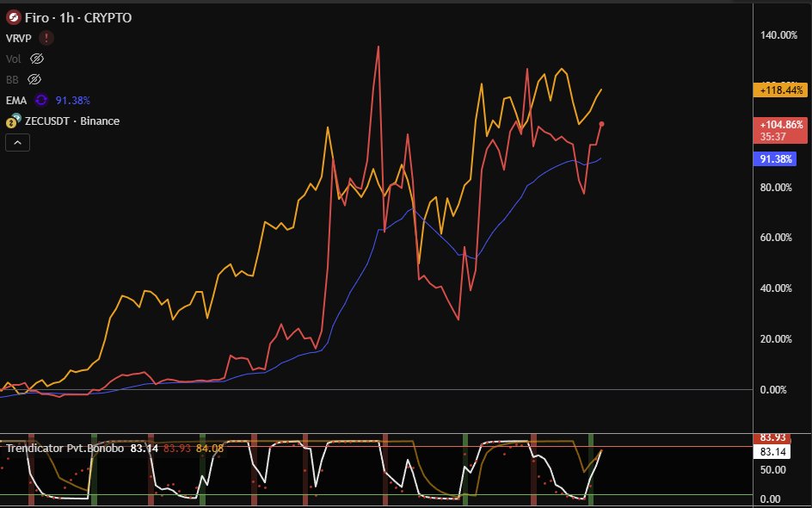Show the hidden Vol indicator
This screenshot has width=812, height=508.
coord(35,59)
